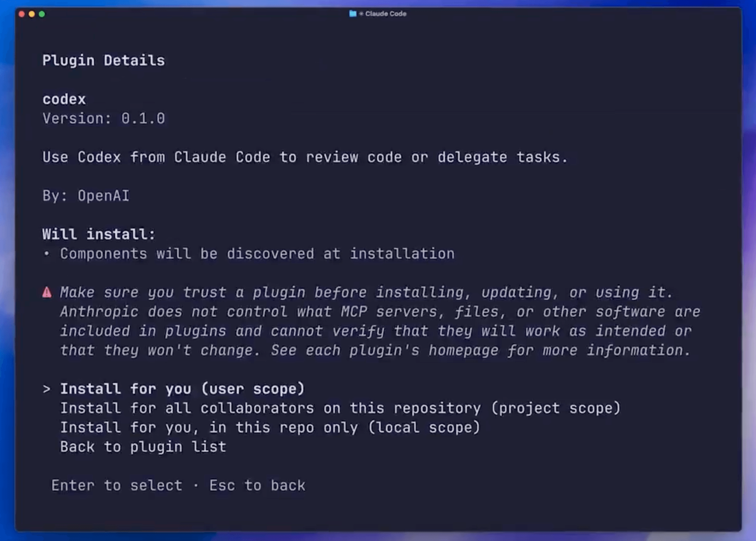Select Install for you (user scope)

[x=182, y=389]
